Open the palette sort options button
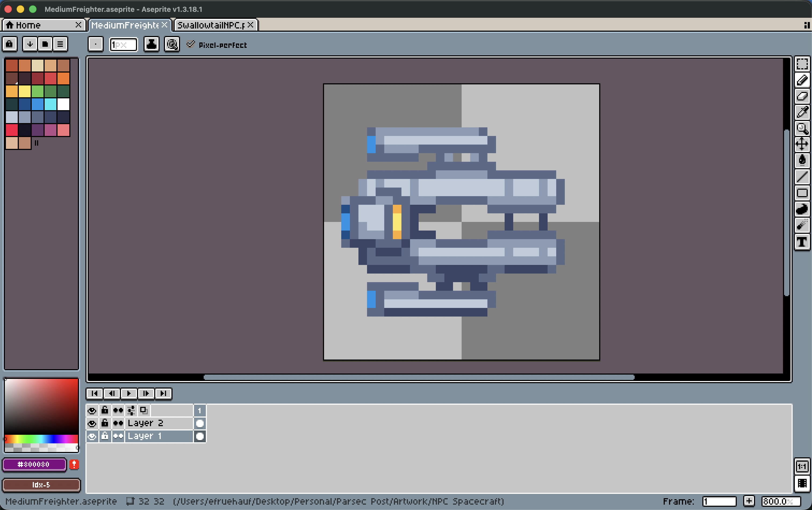This screenshot has width=812, height=510. pyautogui.click(x=30, y=44)
